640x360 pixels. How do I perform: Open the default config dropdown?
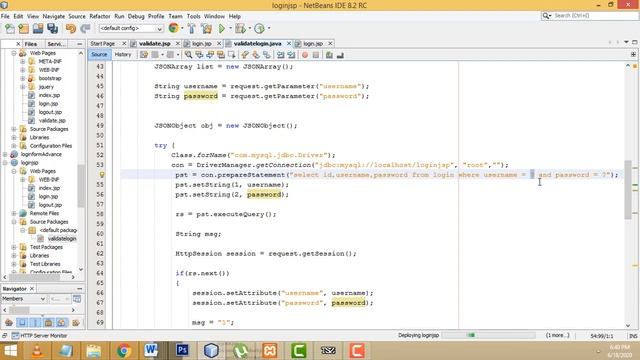pyautogui.click(x=131, y=29)
